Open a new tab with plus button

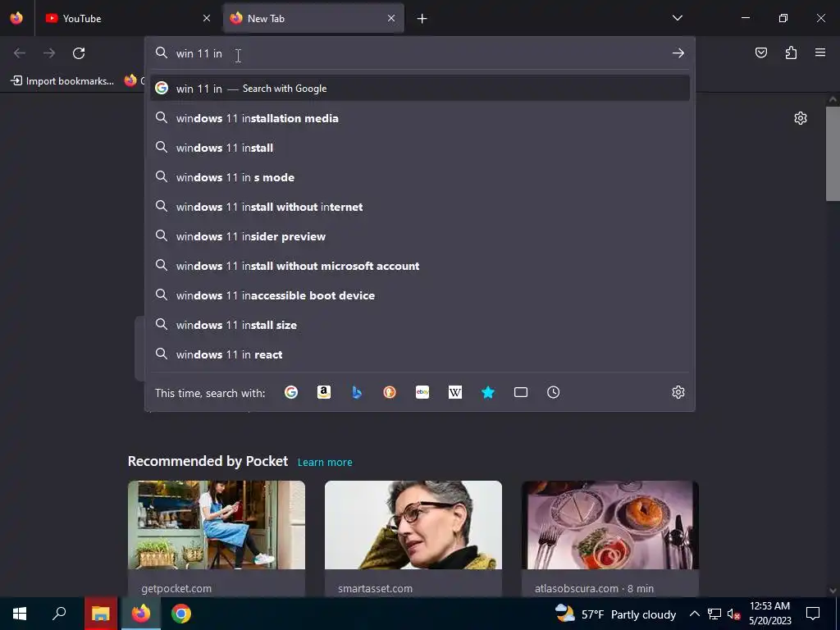(x=422, y=19)
